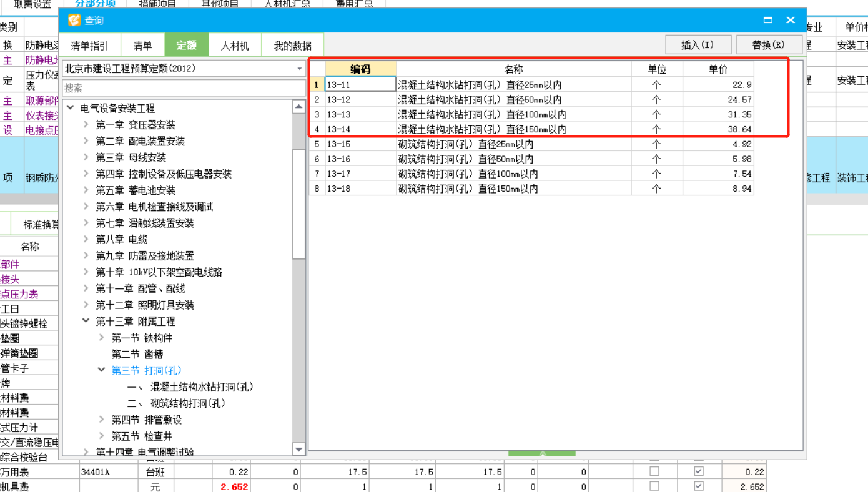Image resolution: width=868 pixels, height=492 pixels.
Task: Select 第五章 蓄电池安装 in tree
Action: tap(136, 190)
